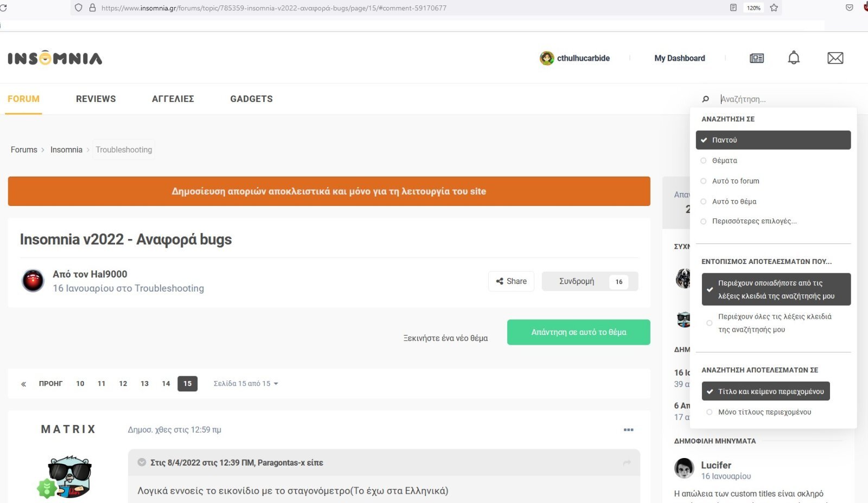Click the Share button
The width and height of the screenshot is (868, 503).
(x=511, y=281)
